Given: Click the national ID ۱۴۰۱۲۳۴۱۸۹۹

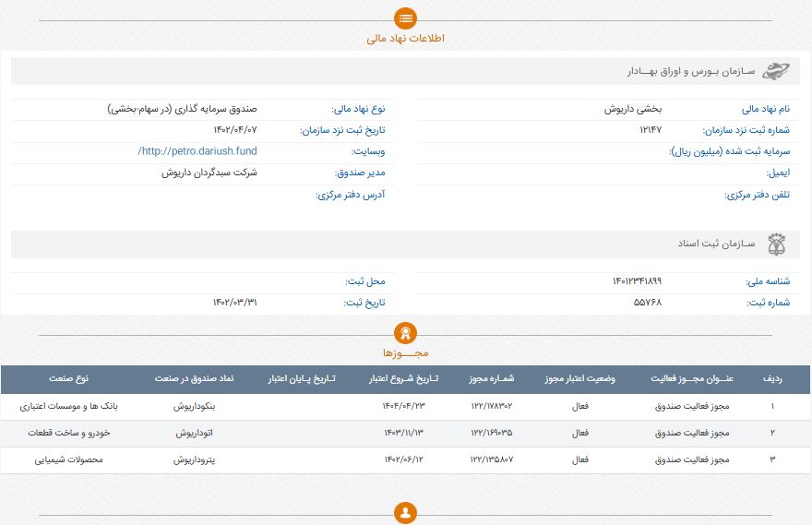Looking at the screenshot, I should click(x=637, y=281).
